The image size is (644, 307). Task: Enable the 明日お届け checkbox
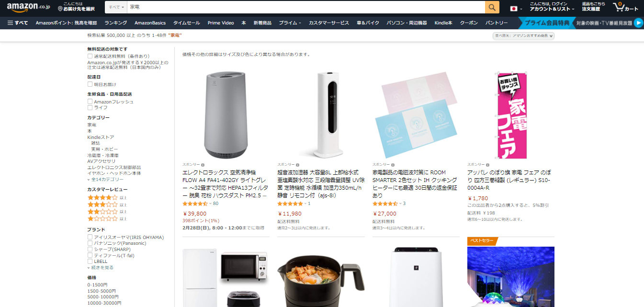pyautogui.click(x=90, y=84)
